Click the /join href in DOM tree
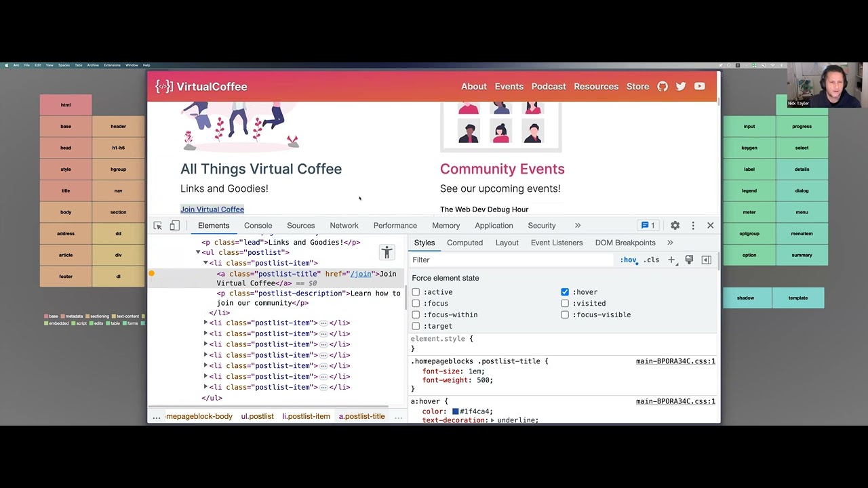Screen dimensions: 868x488 tap(361, 274)
